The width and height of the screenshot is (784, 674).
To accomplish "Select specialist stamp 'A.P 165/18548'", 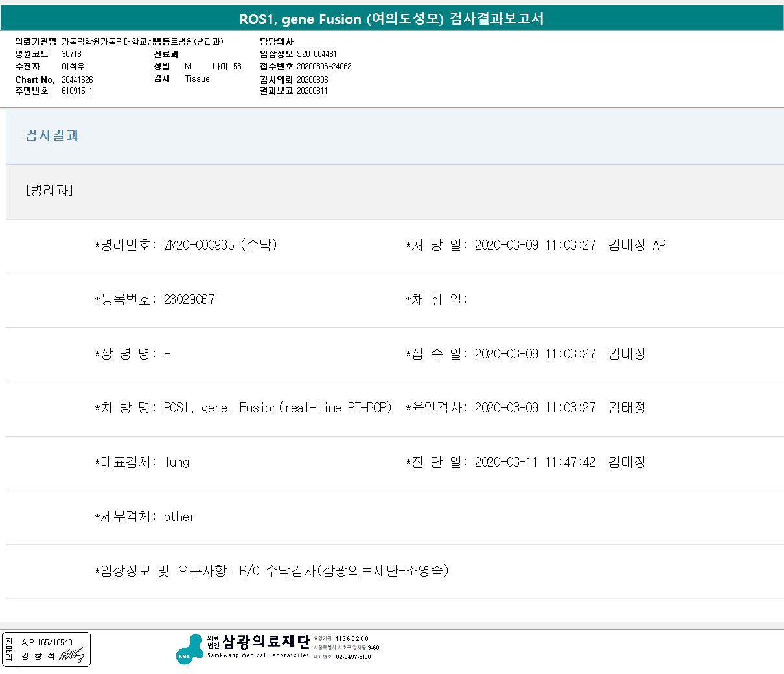I will (x=47, y=642).
